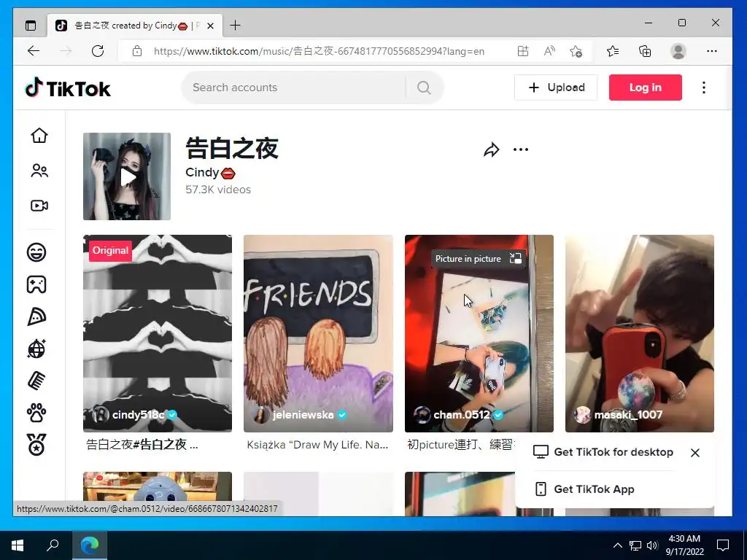The image size is (747, 560).
Task: Close the Get TikTok for desktop popup
Action: [695, 453]
